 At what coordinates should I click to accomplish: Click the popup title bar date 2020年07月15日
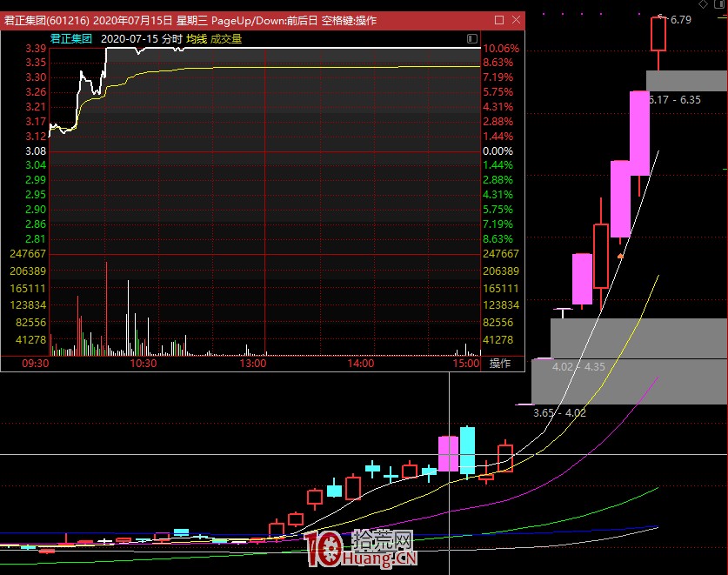click(x=132, y=20)
